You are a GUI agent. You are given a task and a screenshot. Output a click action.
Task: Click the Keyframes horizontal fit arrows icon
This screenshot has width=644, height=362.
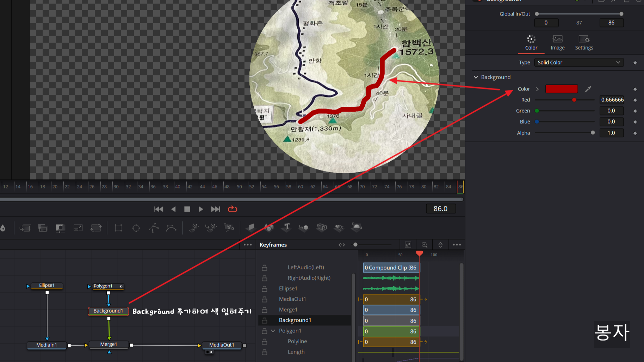click(x=342, y=245)
